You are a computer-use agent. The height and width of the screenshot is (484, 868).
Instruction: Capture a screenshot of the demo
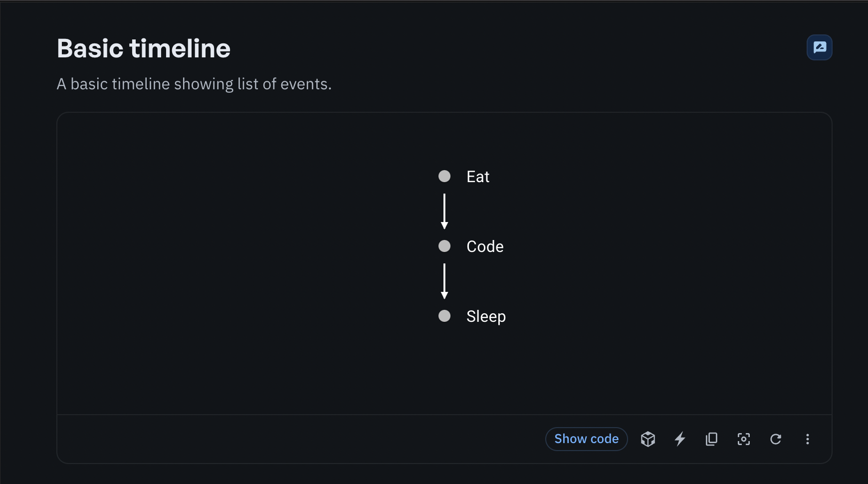click(x=744, y=439)
